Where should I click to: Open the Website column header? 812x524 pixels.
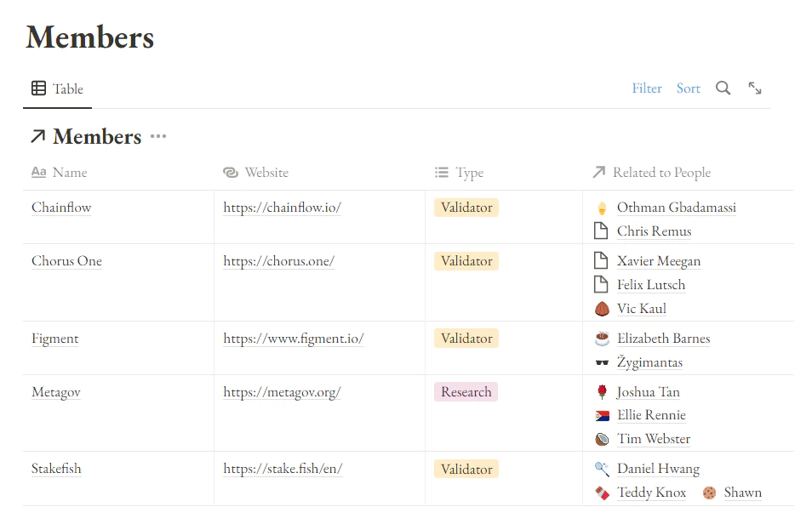point(255,173)
